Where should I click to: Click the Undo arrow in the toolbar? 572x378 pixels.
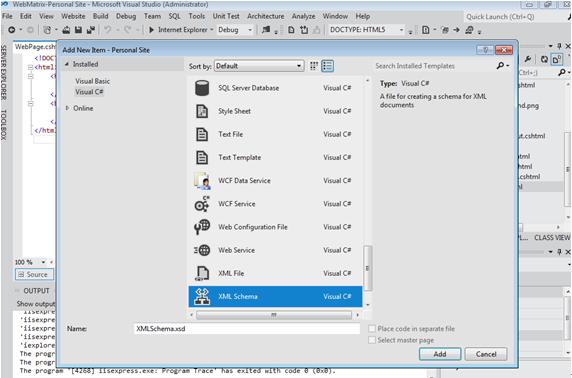click(x=107, y=30)
